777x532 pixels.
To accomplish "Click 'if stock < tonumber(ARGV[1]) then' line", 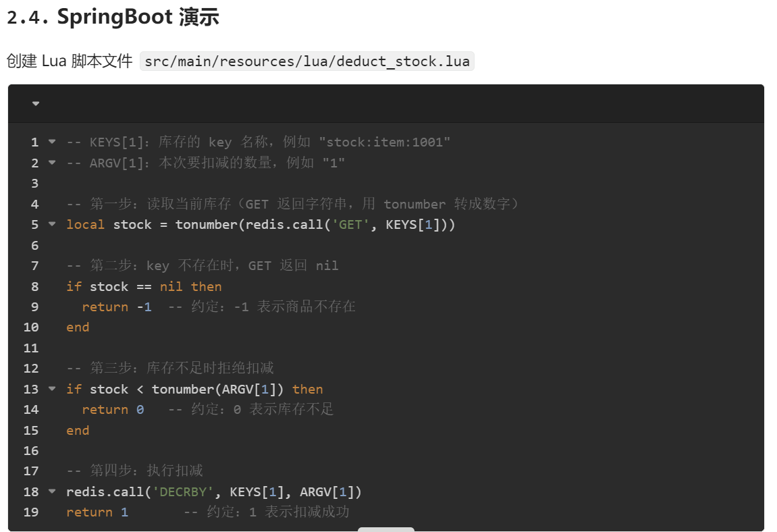I will coord(194,389).
